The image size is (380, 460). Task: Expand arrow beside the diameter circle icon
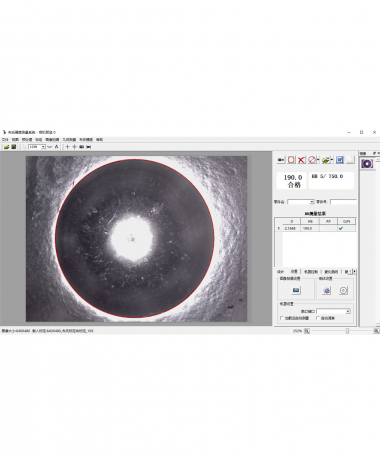click(x=318, y=160)
